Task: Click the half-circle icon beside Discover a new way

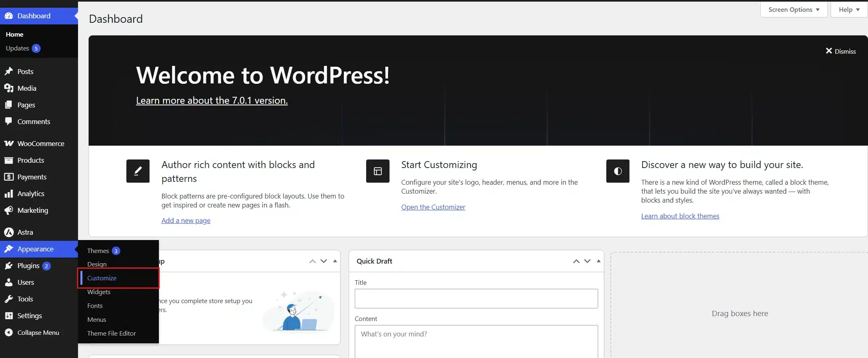Action: click(618, 171)
